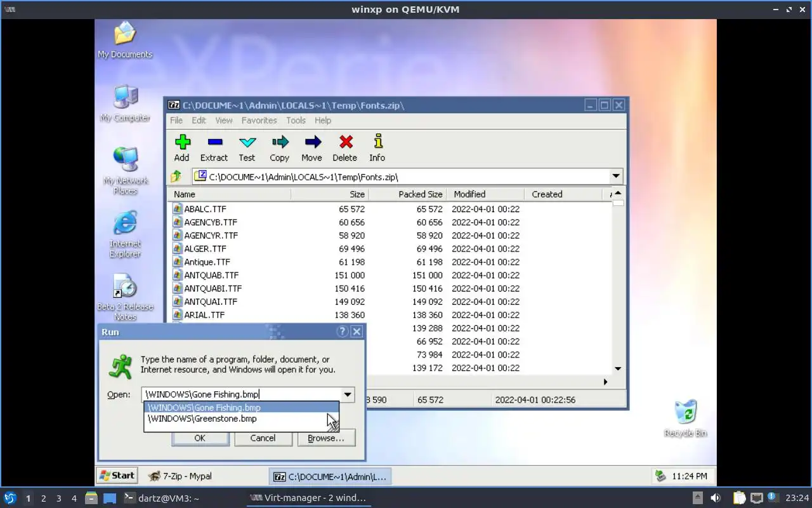Click the safely remove hardware tray icon
The width and height of the screenshot is (812, 508).
click(x=660, y=476)
